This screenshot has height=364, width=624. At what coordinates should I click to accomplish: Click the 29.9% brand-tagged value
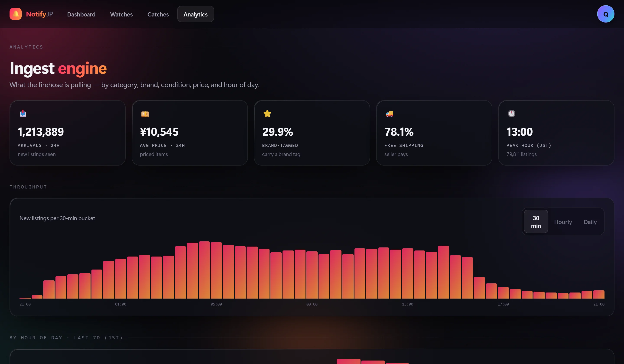278,132
